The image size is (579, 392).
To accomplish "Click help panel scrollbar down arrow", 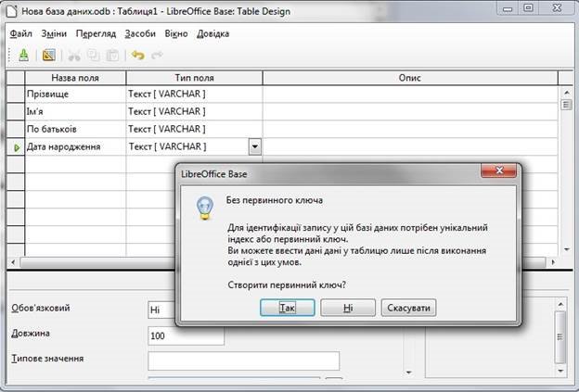I will click(x=560, y=371).
